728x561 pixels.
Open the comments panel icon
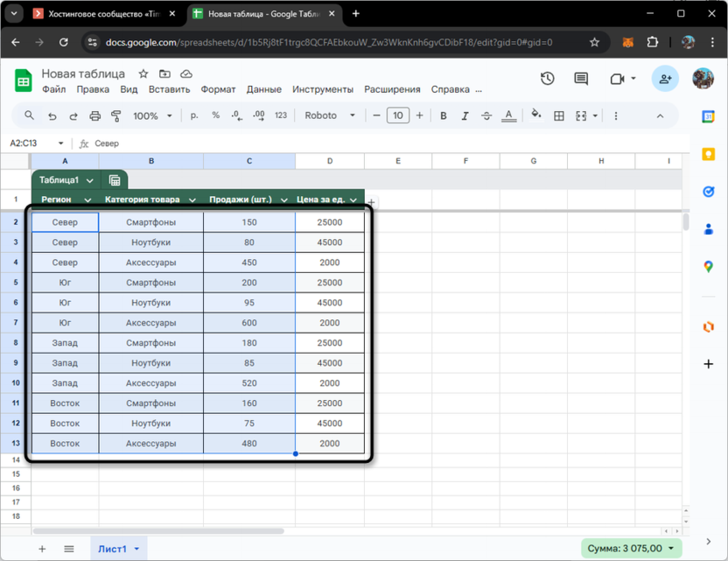click(x=581, y=79)
